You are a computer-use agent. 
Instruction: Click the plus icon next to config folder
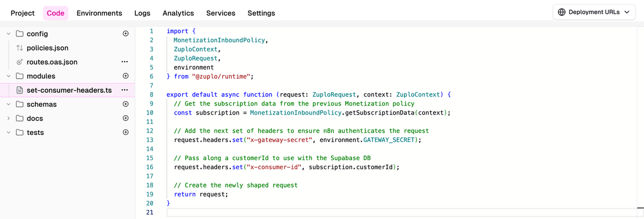tap(125, 34)
